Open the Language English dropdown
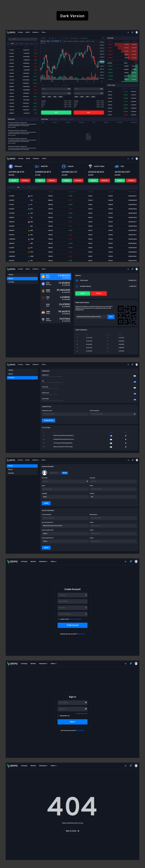Viewport: 145px width, 868px height. [65, 497]
